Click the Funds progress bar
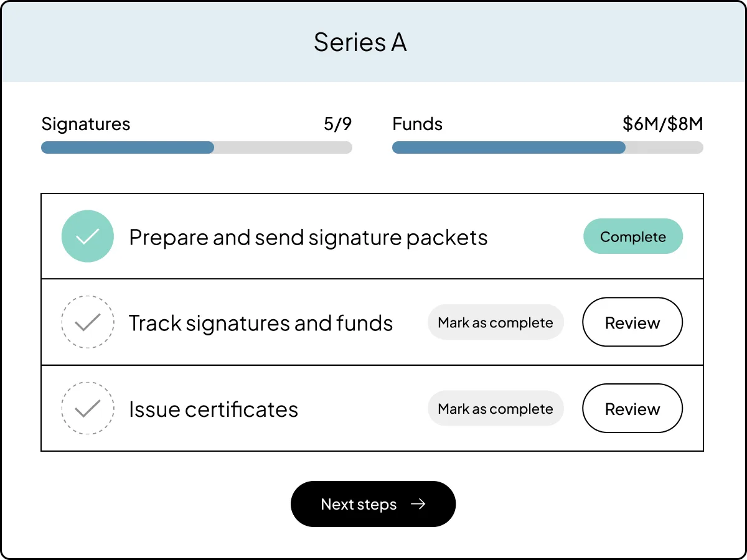This screenshot has height=560, width=747. 548,147
